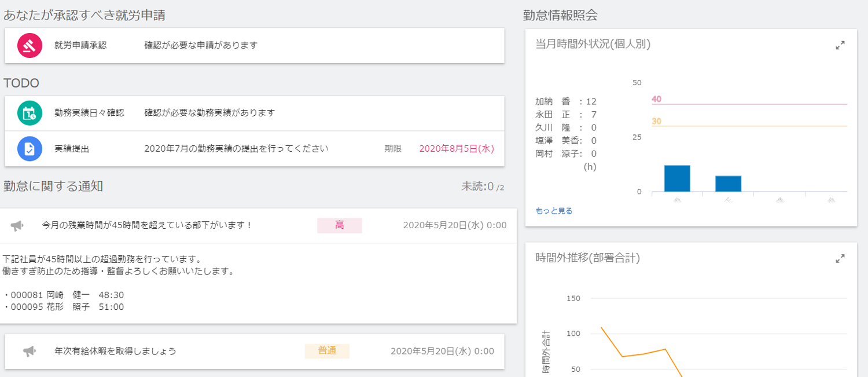
Task: Click the 高 priority badge
Action: point(339,225)
